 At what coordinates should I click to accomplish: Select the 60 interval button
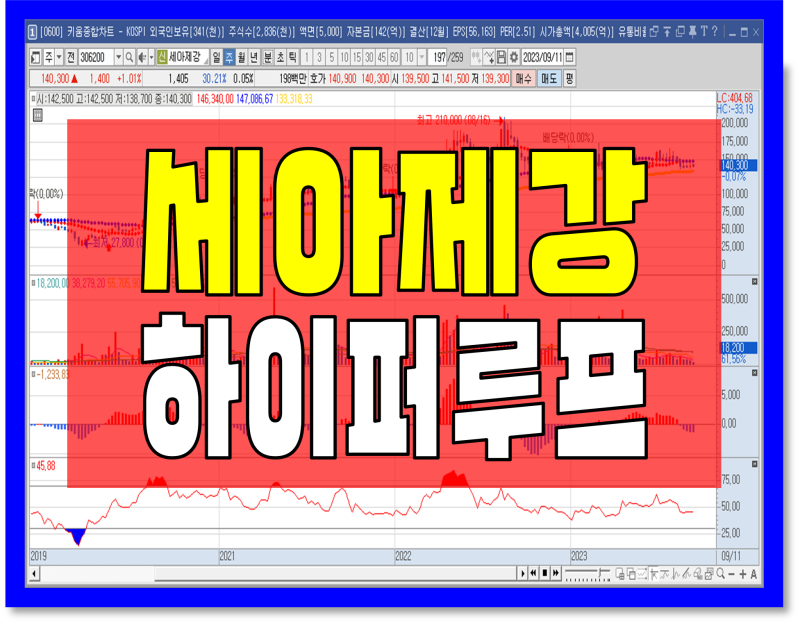click(394, 57)
